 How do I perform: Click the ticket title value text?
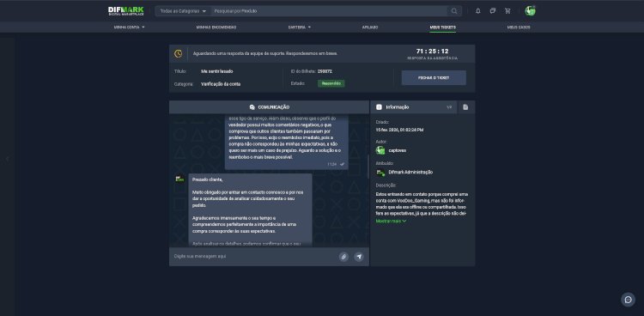[x=217, y=71]
